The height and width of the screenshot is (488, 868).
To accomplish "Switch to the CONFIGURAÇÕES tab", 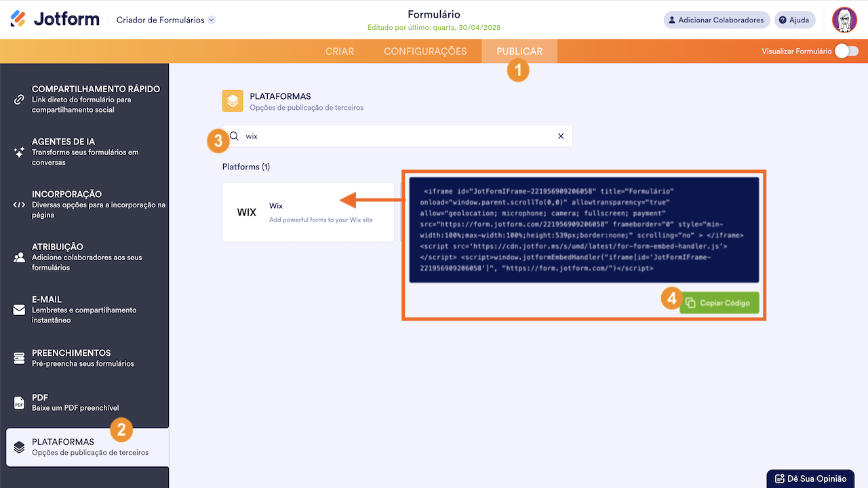I will coord(425,52).
